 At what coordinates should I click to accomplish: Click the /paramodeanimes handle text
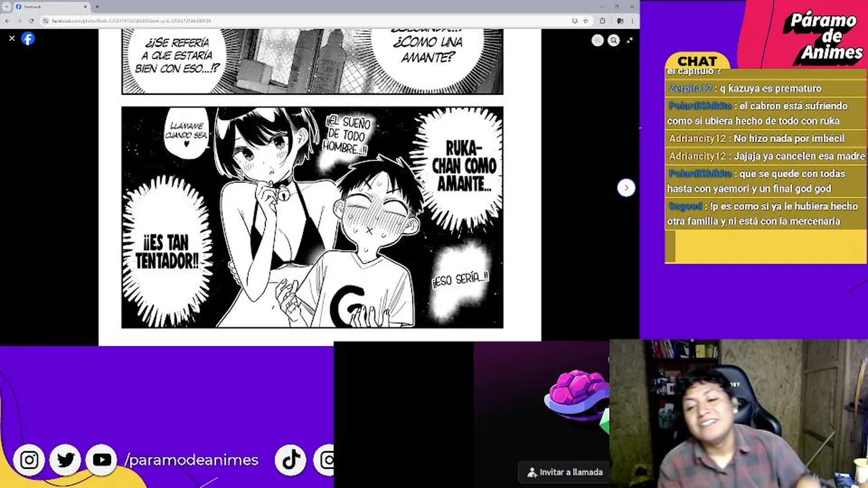(191, 460)
